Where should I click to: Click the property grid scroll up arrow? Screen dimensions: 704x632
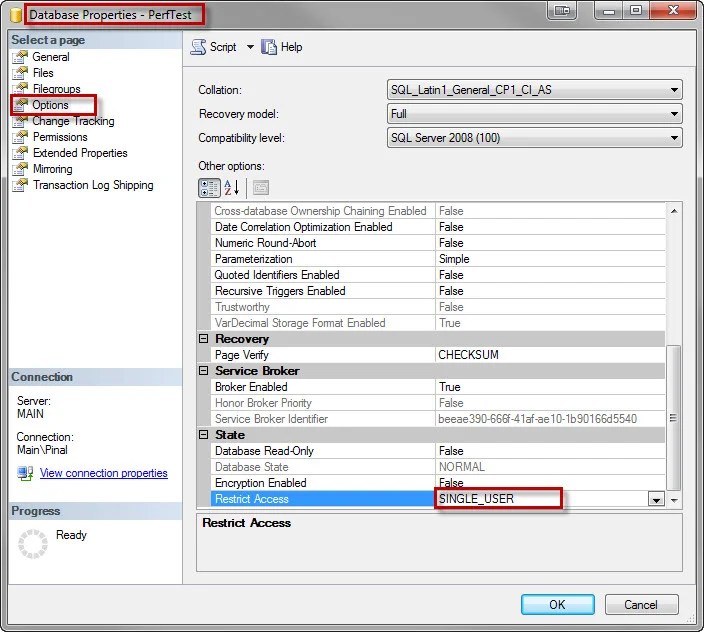click(x=674, y=211)
